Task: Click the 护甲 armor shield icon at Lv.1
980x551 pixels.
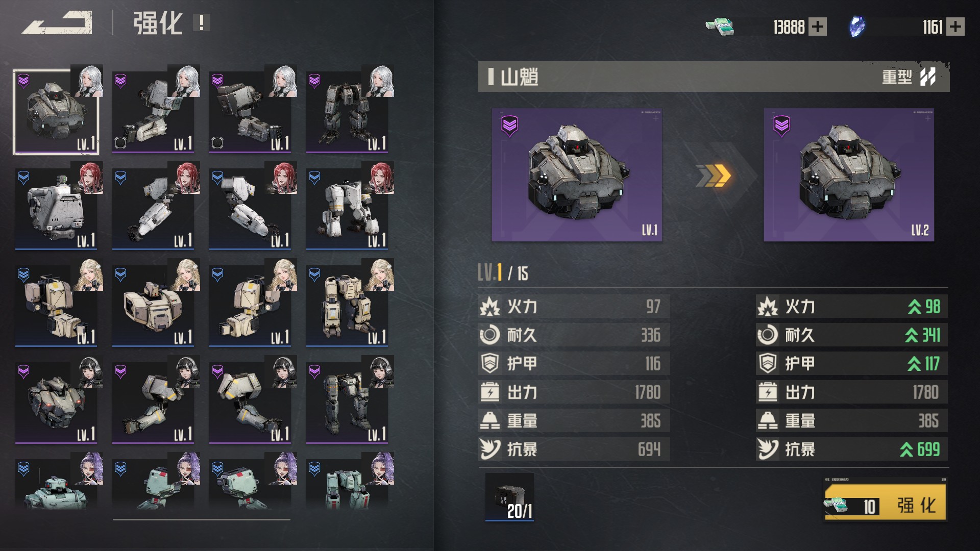Action: click(x=489, y=364)
